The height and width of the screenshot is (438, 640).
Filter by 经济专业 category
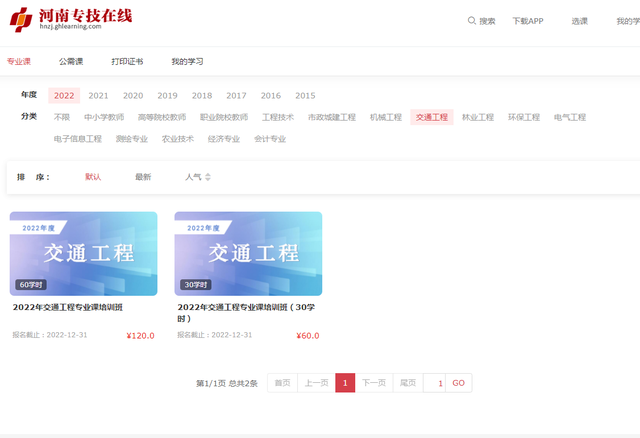pyautogui.click(x=224, y=139)
